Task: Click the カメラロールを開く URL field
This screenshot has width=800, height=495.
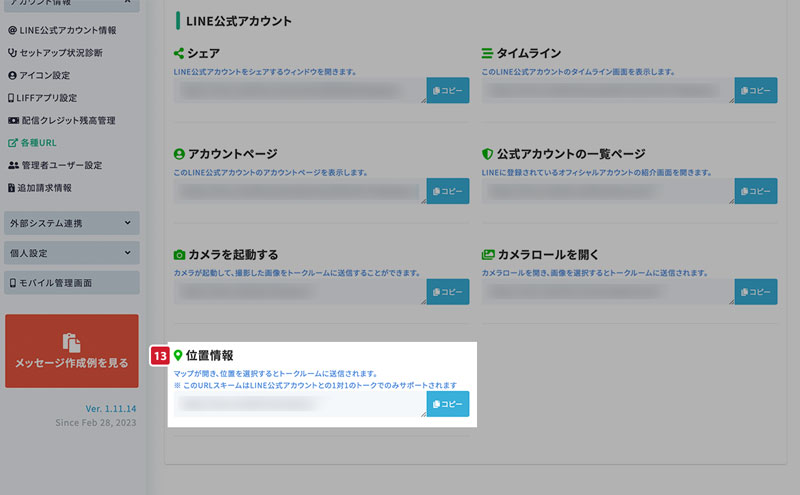Action: coord(608,292)
